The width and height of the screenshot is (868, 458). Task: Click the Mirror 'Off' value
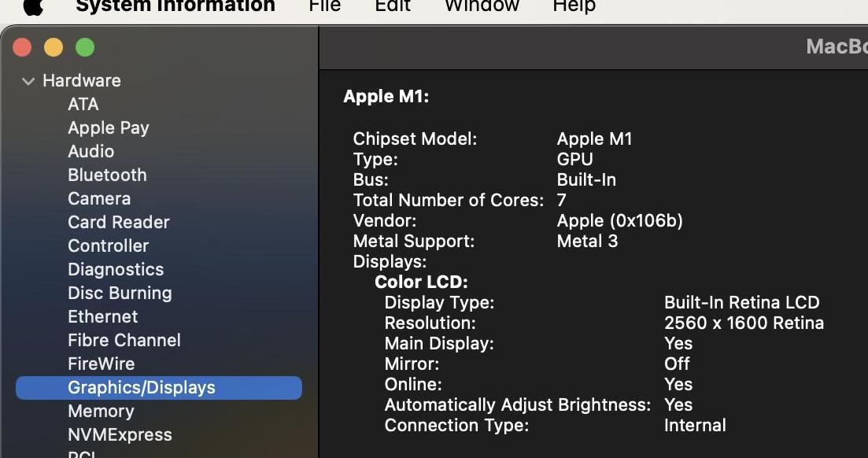[x=677, y=364]
